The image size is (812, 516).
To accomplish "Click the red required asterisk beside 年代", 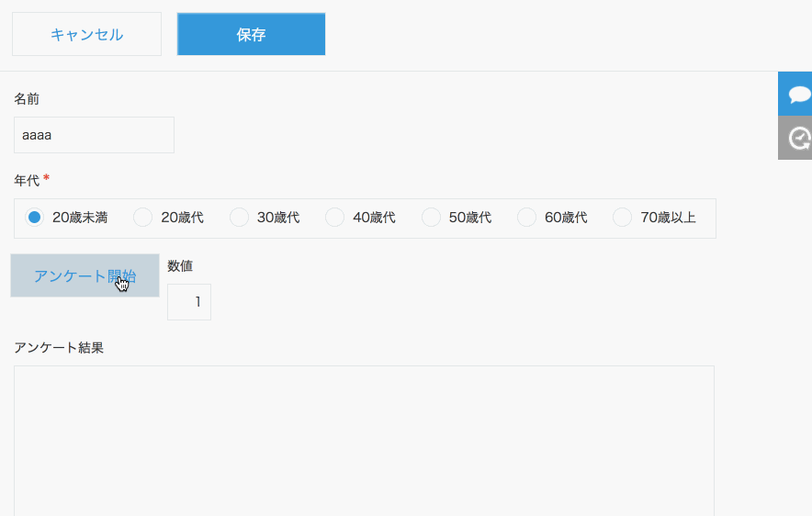I will coord(46,178).
